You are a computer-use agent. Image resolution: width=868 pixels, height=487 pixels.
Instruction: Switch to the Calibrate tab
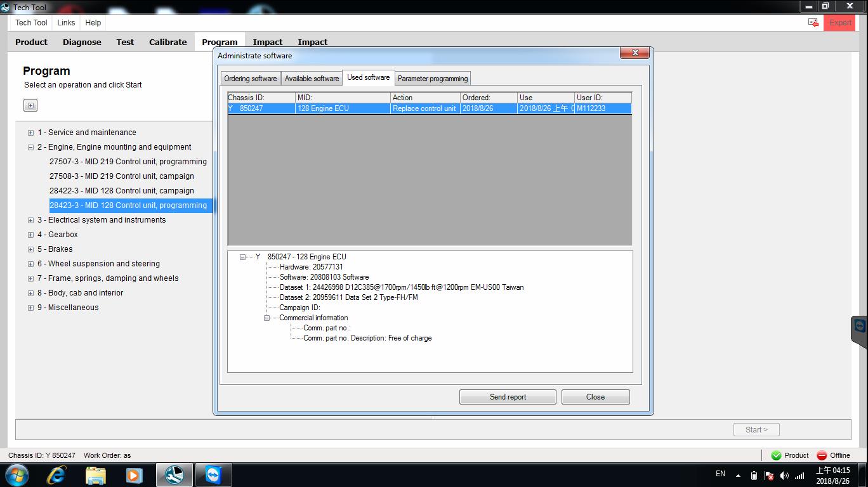(168, 42)
